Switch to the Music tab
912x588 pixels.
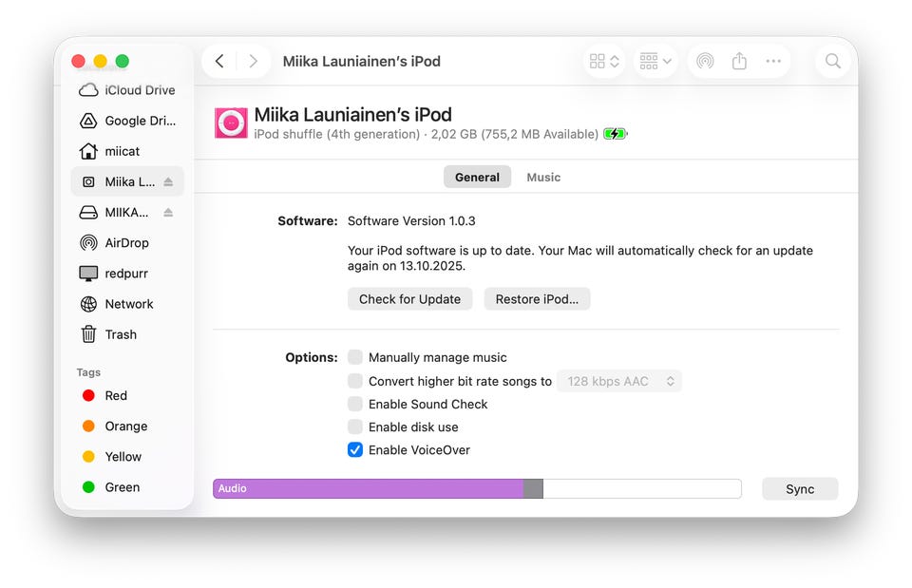coord(543,177)
